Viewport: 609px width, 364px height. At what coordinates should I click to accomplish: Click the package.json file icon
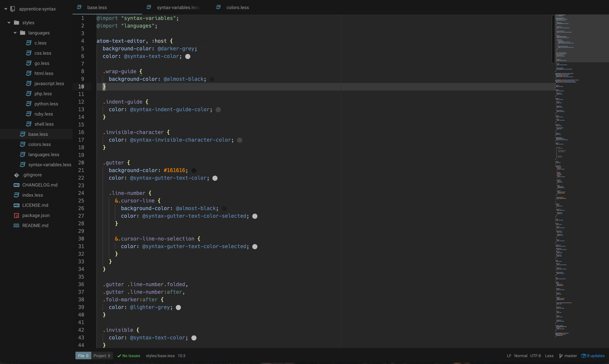point(16,216)
